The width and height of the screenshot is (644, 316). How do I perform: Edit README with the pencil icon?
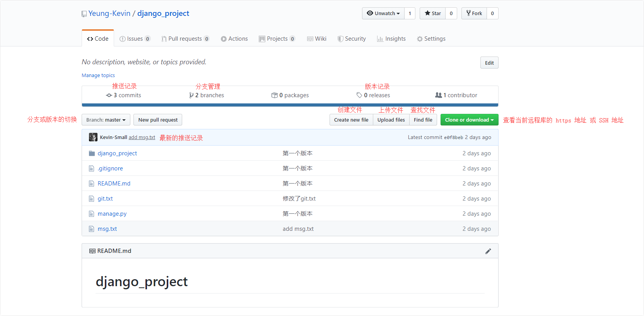pyautogui.click(x=488, y=251)
